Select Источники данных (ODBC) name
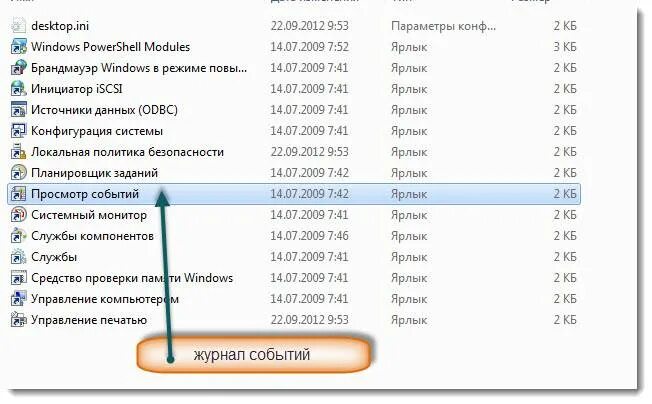Viewport: 652px width, 404px height. coord(104,110)
